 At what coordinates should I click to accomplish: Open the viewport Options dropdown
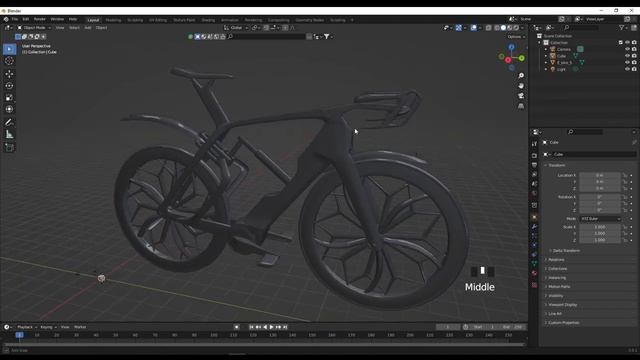[516, 37]
